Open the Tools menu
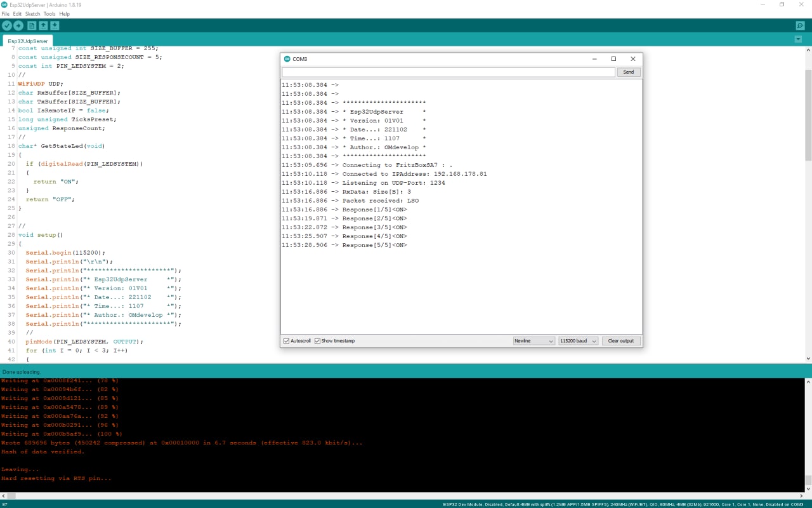Image resolution: width=812 pixels, height=508 pixels. click(49, 14)
